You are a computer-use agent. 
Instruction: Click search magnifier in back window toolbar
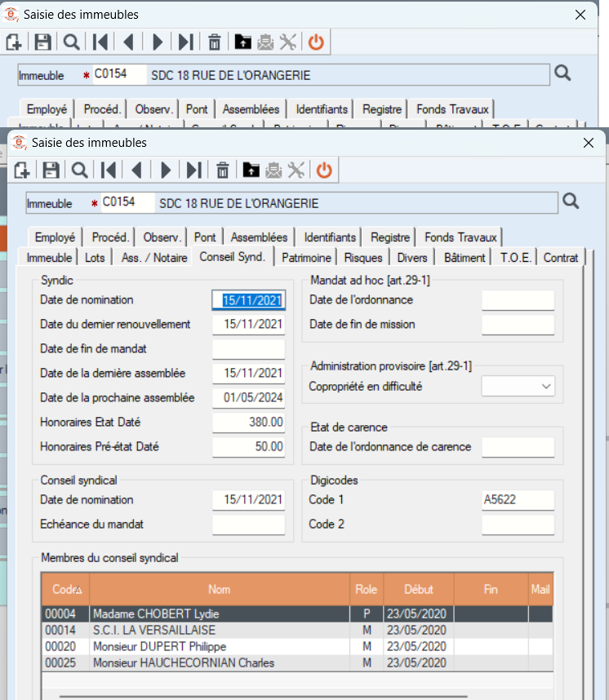pos(72,42)
